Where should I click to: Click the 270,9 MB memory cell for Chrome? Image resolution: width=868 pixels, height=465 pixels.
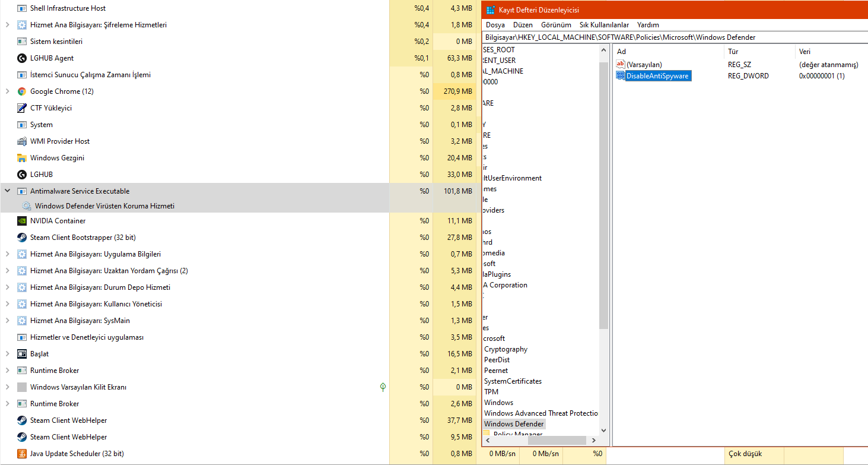click(454, 91)
